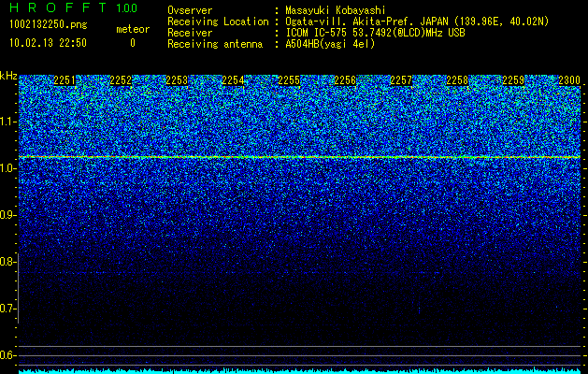The image size is (588, 374).
Task: Click the meteor count value 0
Action: [x=133, y=43]
